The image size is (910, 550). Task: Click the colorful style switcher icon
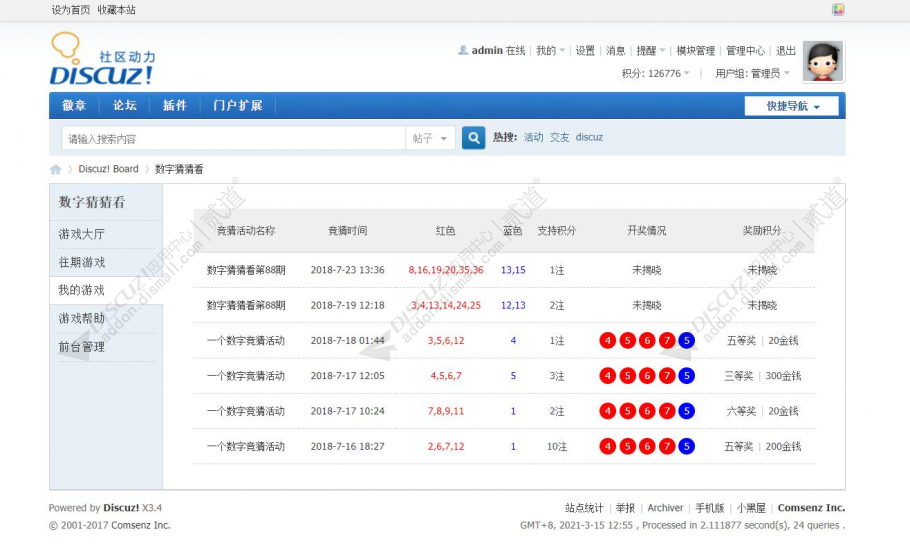coord(837,9)
